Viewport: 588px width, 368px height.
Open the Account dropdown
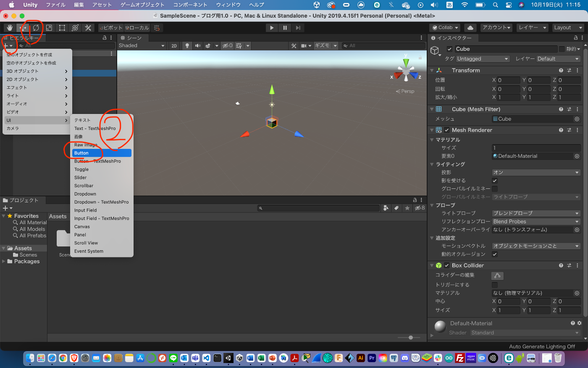point(496,28)
